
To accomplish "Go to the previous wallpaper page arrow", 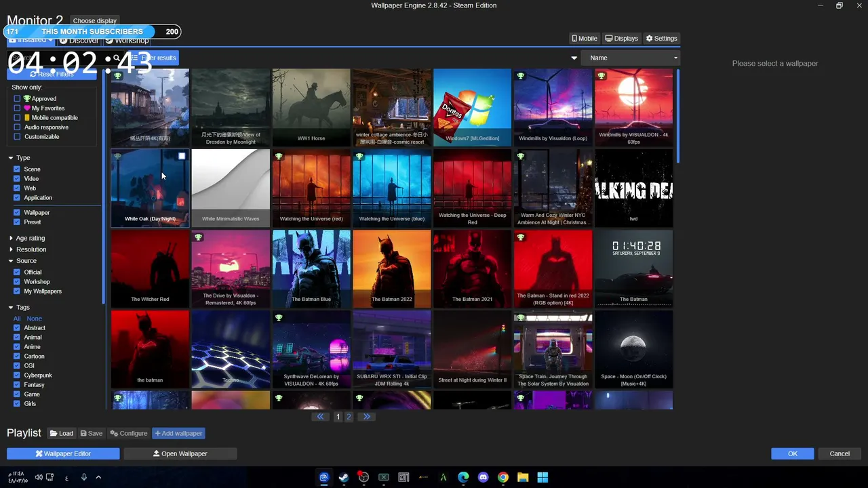I will point(320,417).
